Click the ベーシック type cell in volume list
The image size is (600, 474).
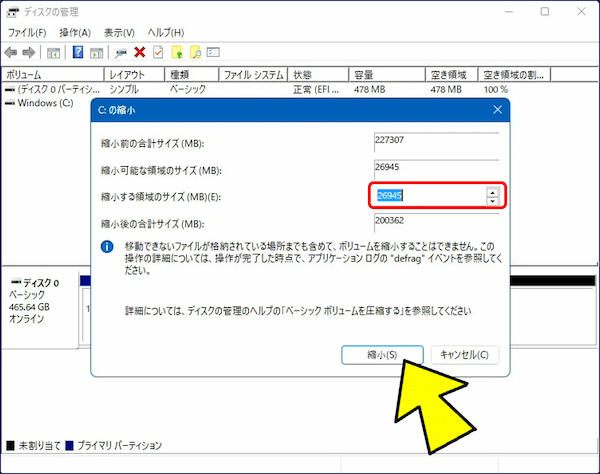click(188, 90)
